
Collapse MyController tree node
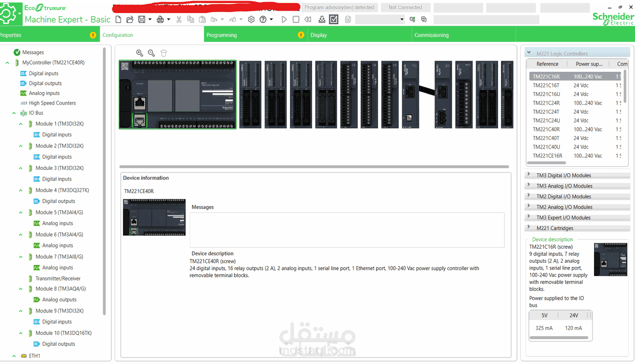[8, 63]
